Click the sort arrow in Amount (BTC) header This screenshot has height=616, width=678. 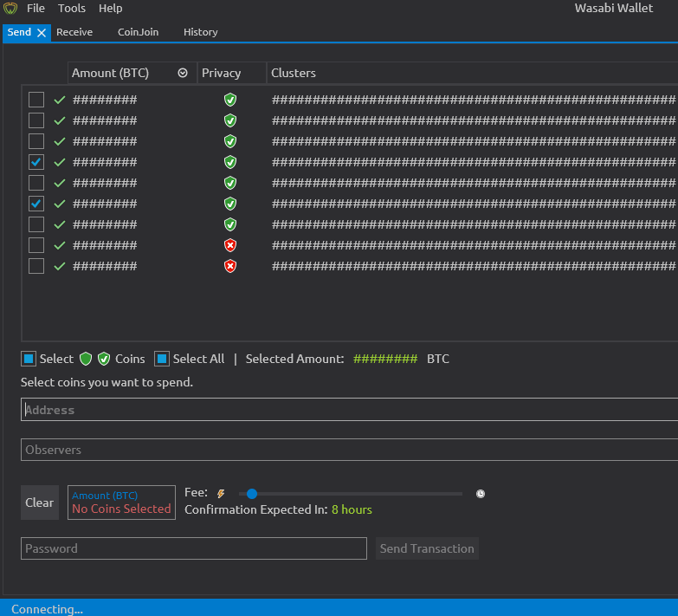(x=183, y=73)
